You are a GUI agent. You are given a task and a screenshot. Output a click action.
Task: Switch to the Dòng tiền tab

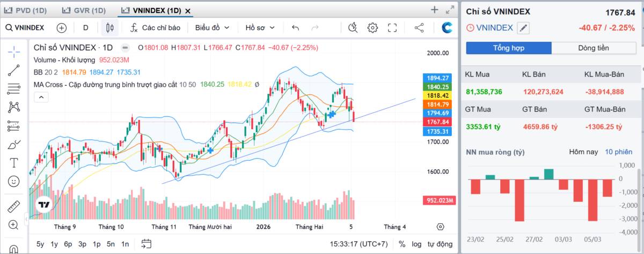coord(593,48)
